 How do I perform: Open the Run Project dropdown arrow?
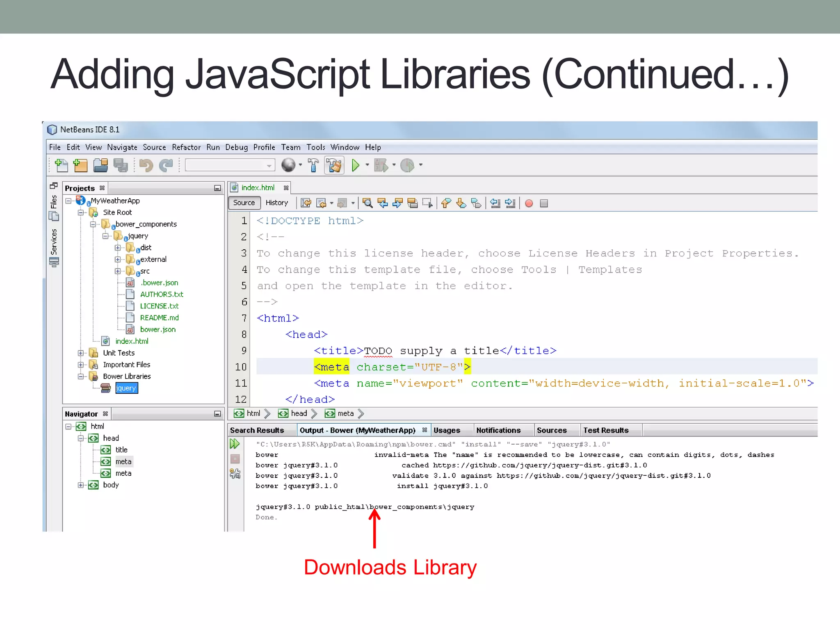point(367,165)
